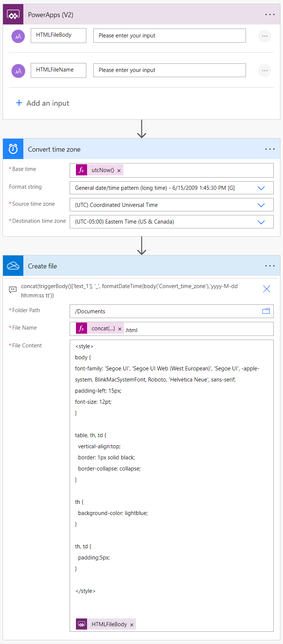Open the Destination time zone dropdown

click(x=261, y=222)
